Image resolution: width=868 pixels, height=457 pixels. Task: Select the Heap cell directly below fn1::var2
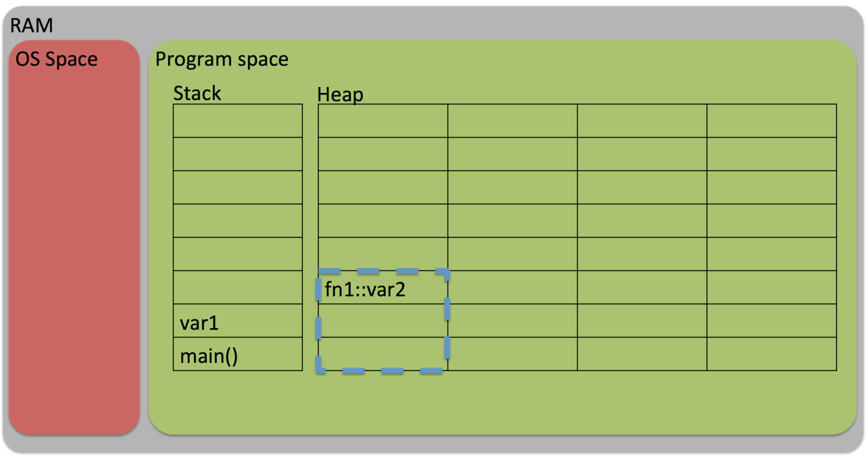tap(382, 321)
